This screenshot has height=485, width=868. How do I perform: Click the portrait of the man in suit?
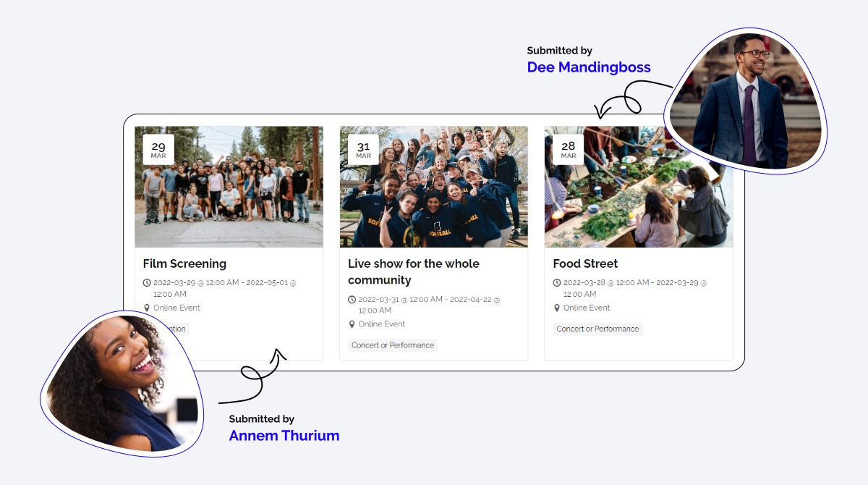tap(745, 101)
